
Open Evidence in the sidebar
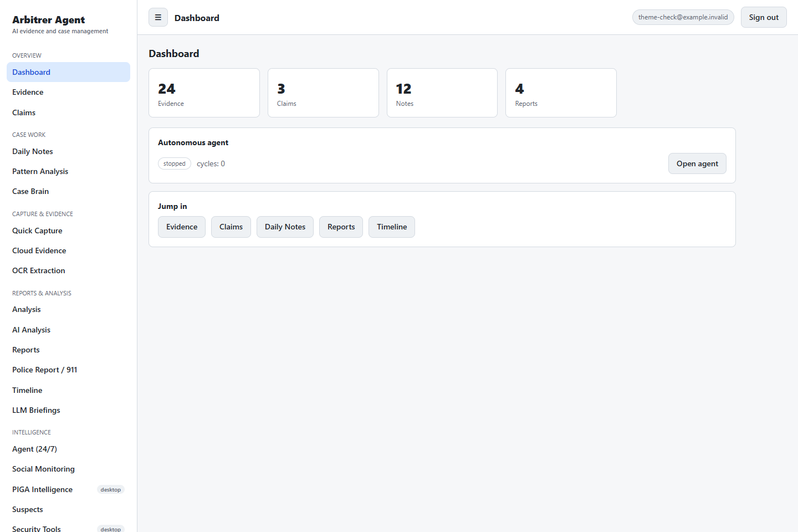(68, 92)
